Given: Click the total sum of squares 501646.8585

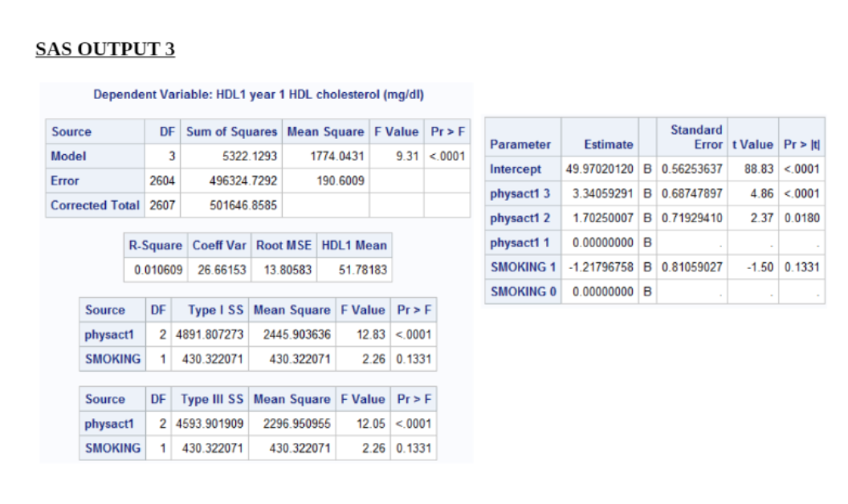Looking at the screenshot, I should (x=243, y=205).
